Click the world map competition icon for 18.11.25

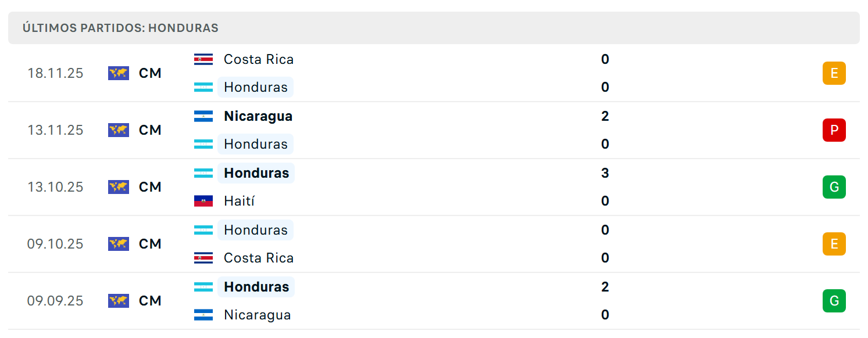click(x=119, y=73)
